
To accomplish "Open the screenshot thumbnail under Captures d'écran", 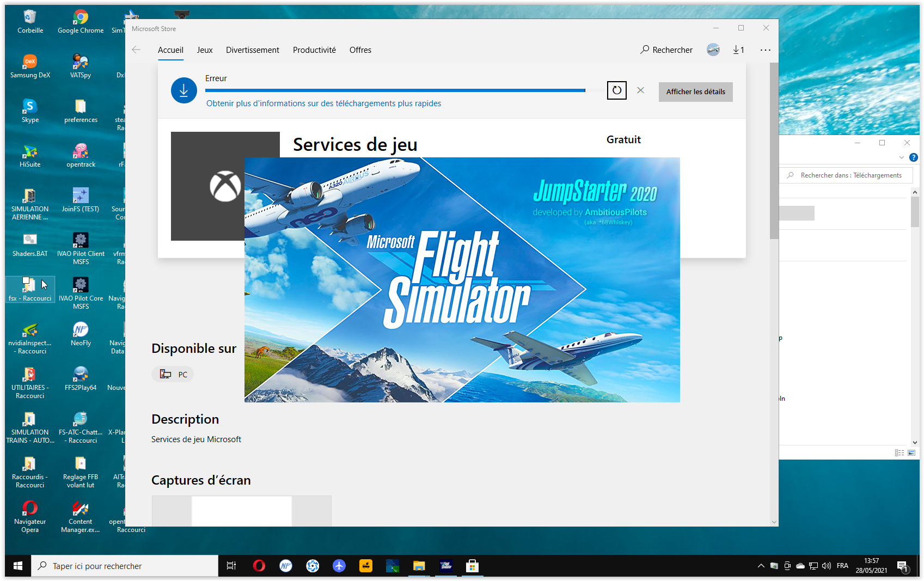I will [x=242, y=511].
